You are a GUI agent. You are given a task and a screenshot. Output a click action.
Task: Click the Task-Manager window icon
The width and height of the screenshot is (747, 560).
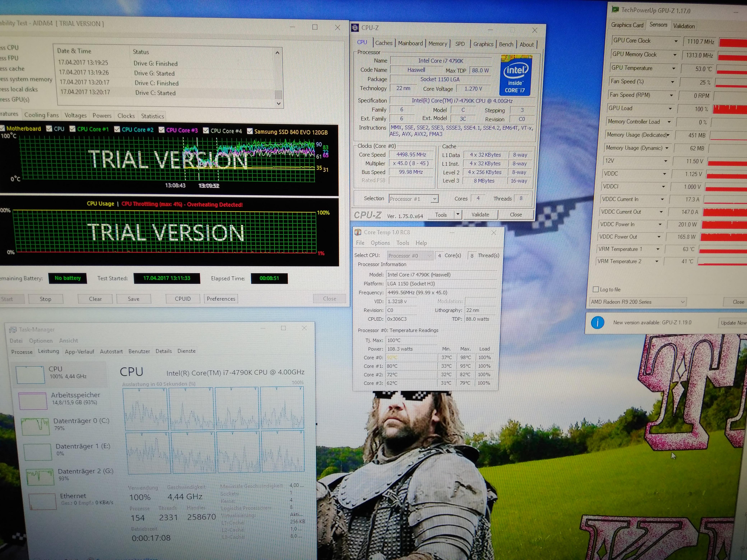(x=13, y=329)
